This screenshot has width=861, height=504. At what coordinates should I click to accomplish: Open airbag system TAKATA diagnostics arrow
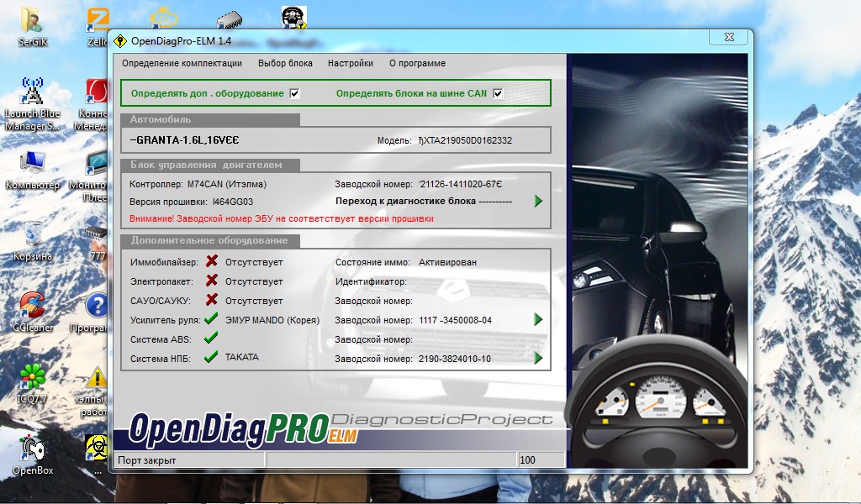point(538,358)
